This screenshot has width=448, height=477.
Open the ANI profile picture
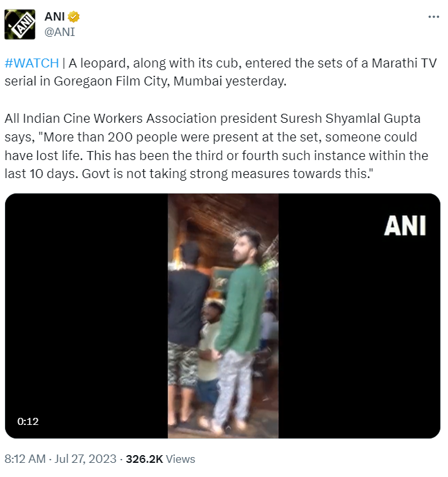click(x=20, y=24)
